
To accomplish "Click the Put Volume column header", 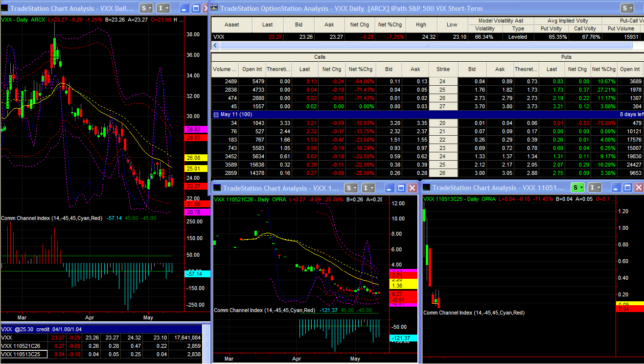I will tap(621, 28).
